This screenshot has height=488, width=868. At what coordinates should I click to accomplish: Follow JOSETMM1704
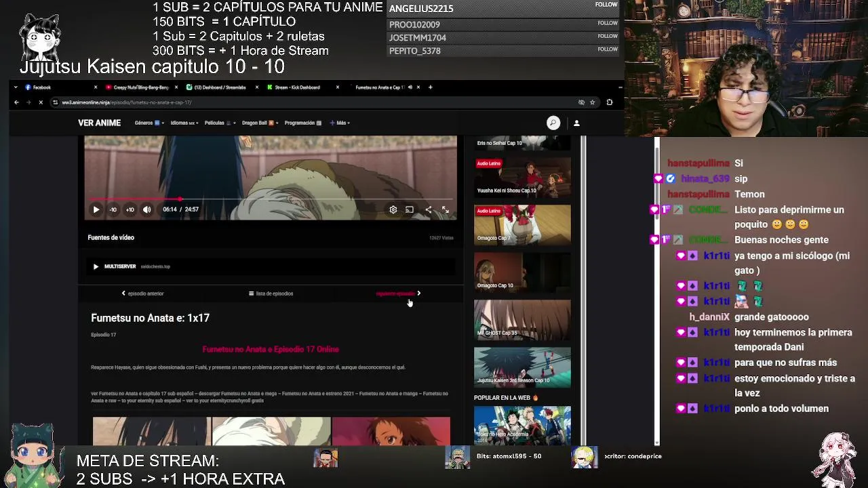(608, 36)
